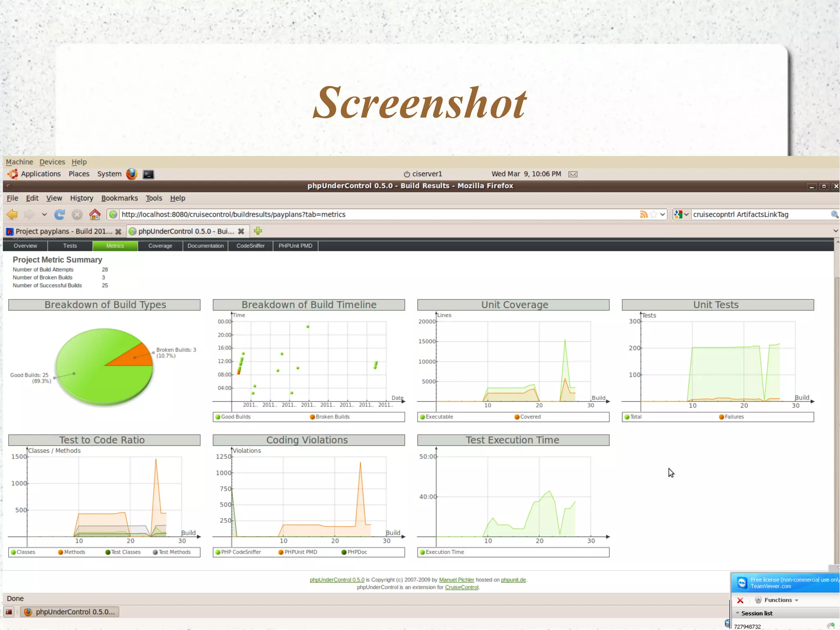Close TeamViewer session with red X
This screenshot has height=630, width=840.
pos(740,600)
